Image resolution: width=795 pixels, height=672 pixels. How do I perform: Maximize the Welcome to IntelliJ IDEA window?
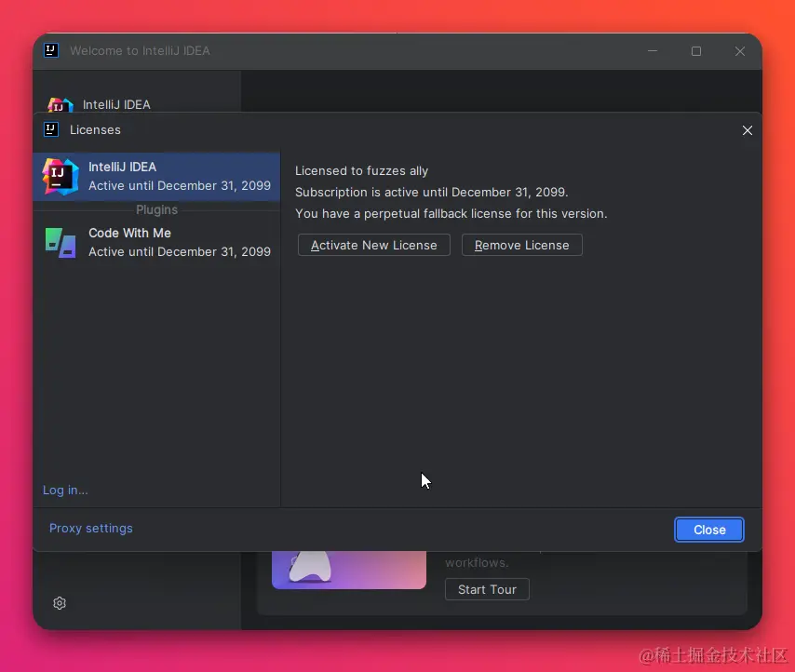(x=696, y=51)
